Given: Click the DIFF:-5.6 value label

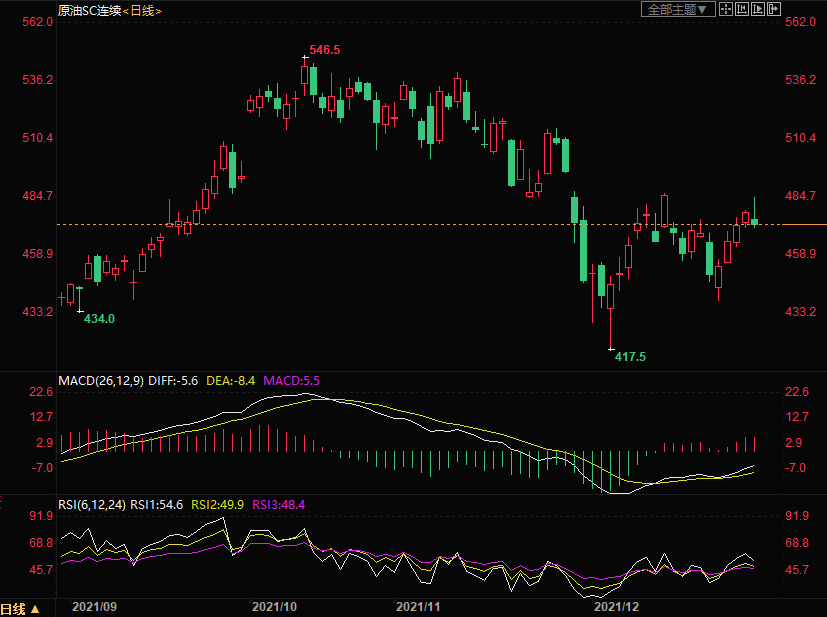Looking at the screenshot, I should click(x=179, y=381).
